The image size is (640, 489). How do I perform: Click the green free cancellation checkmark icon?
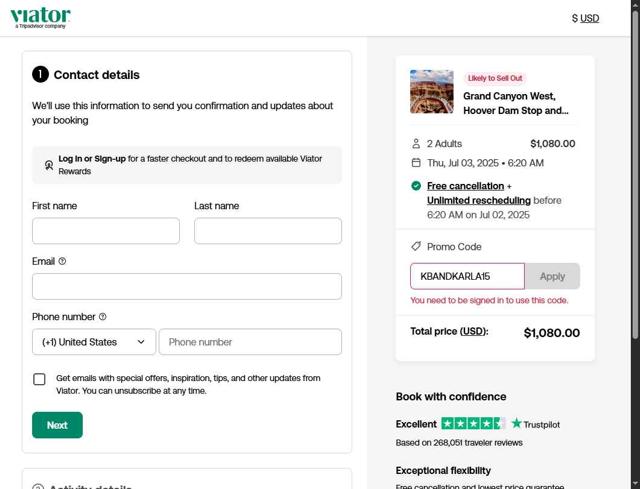click(x=416, y=186)
